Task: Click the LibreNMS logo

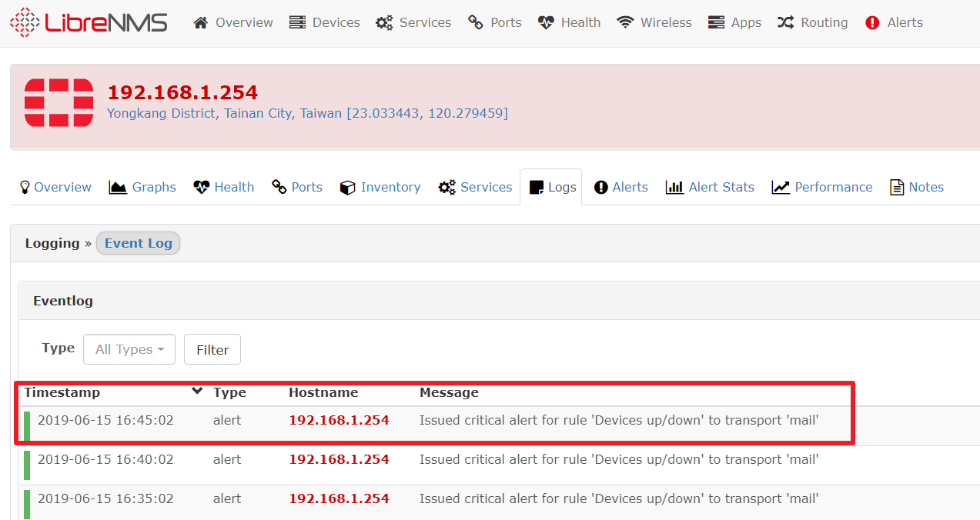Action: point(89,22)
